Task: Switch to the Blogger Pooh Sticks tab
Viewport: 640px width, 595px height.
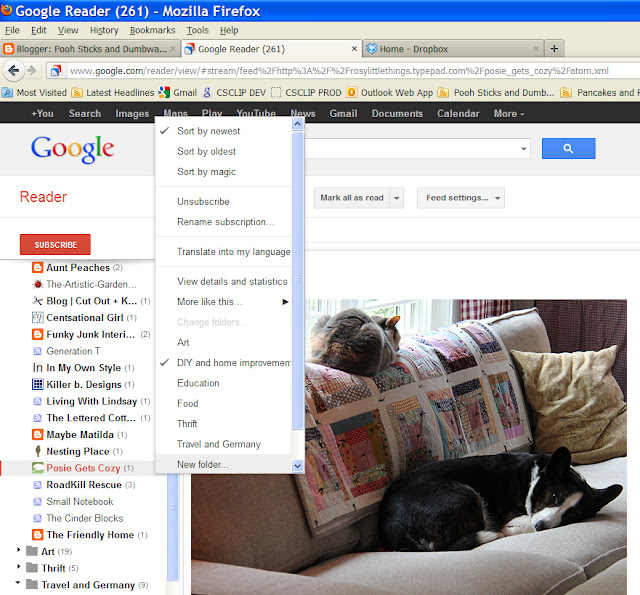Action: 90,49
